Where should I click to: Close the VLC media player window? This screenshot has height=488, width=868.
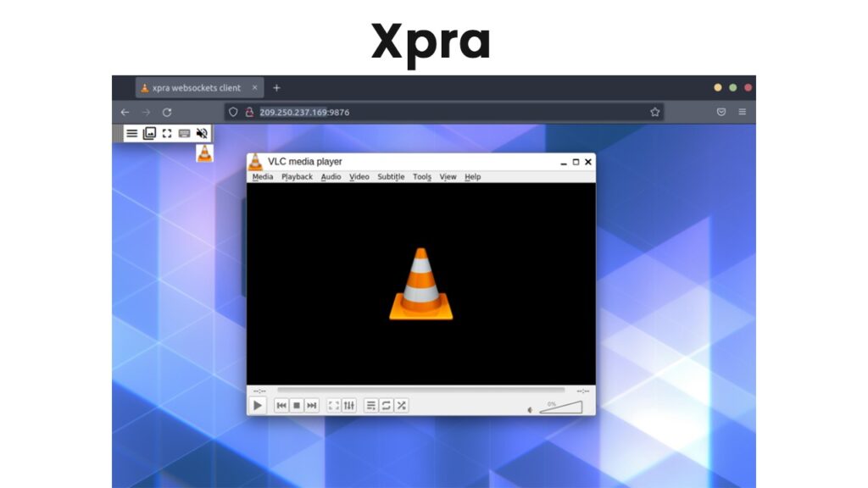588,162
